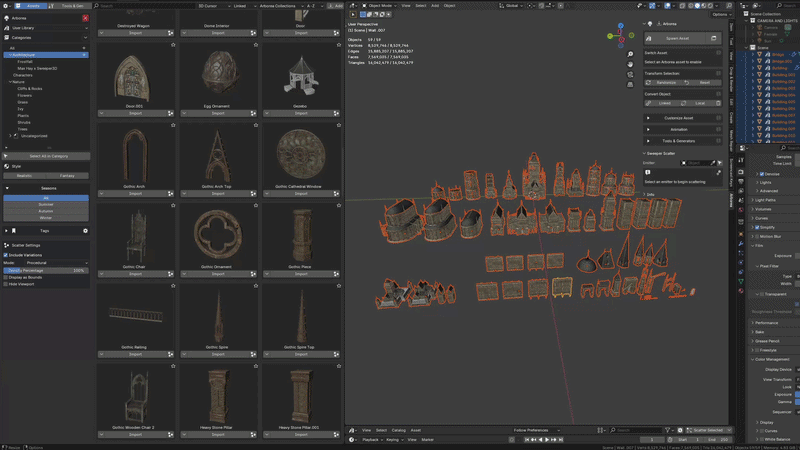800x450 pixels.
Task: Jump to the timeline end frame
Action: 561,439
